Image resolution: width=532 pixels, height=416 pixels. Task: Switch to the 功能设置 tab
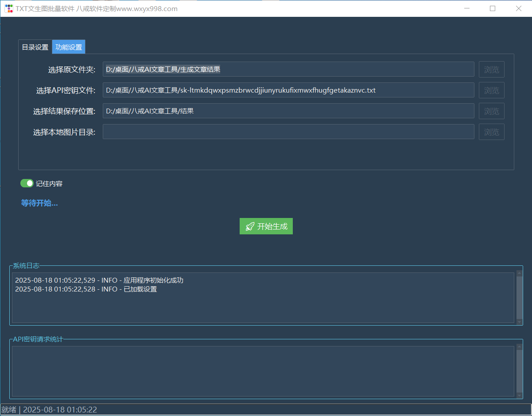coord(69,47)
